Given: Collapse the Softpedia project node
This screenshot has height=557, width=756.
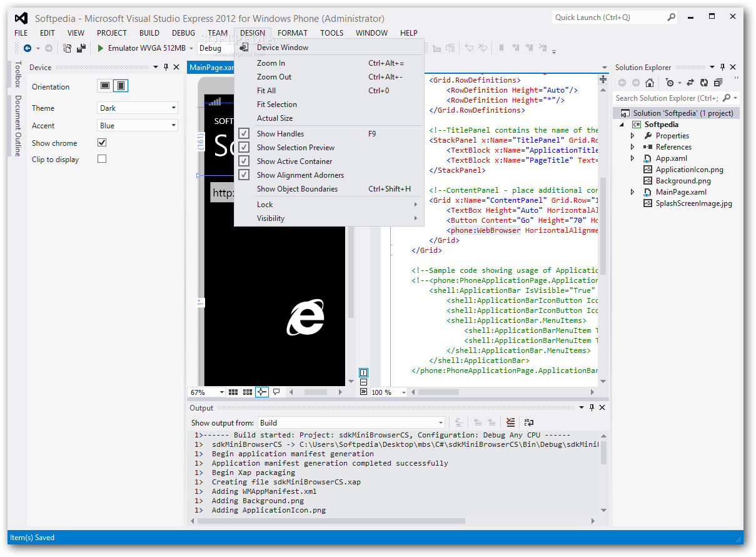Looking at the screenshot, I should 622,125.
